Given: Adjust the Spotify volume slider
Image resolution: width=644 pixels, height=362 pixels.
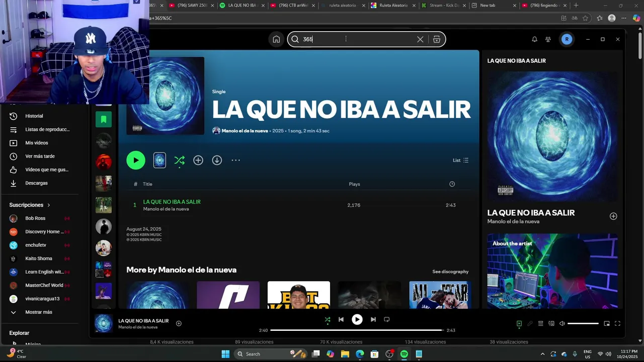Looking at the screenshot, I should 583,324.
